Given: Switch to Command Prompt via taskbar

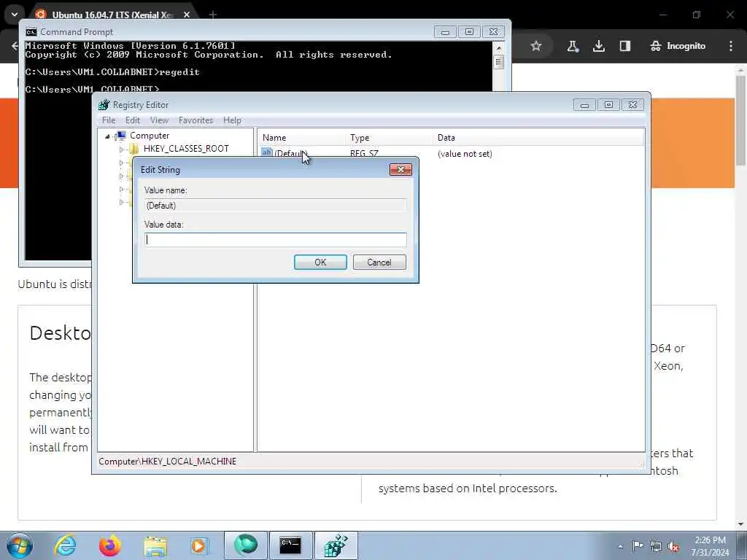Looking at the screenshot, I should pyautogui.click(x=290, y=545).
